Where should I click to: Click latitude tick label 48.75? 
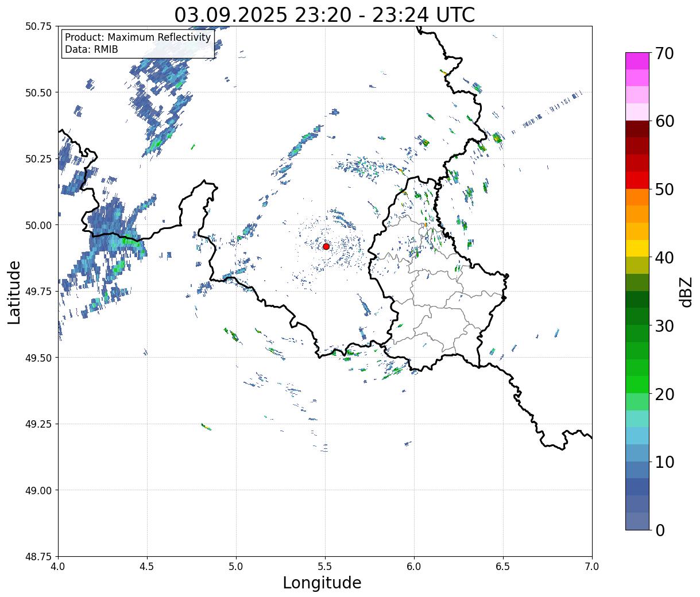coord(38,557)
